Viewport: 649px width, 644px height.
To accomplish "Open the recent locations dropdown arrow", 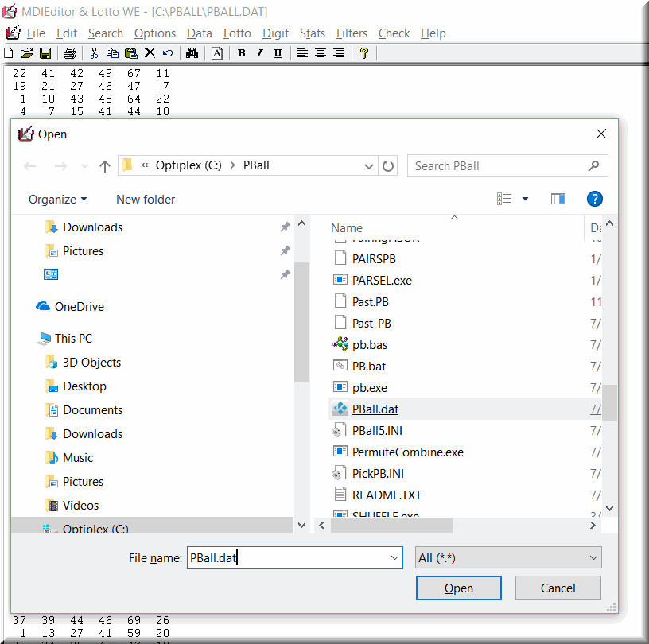I will click(x=84, y=166).
